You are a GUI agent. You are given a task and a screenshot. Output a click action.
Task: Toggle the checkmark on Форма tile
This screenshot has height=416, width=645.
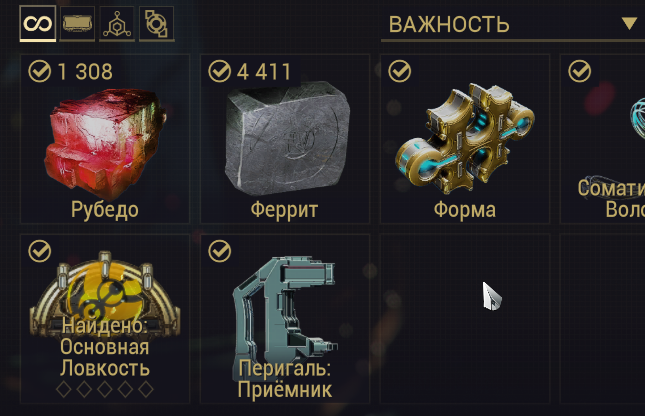coord(399,71)
